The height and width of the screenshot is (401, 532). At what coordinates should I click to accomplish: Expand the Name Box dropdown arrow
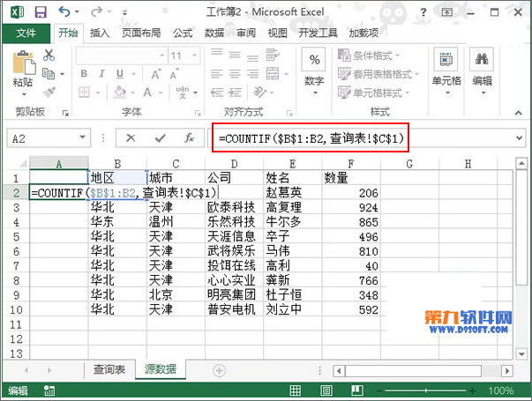point(82,137)
